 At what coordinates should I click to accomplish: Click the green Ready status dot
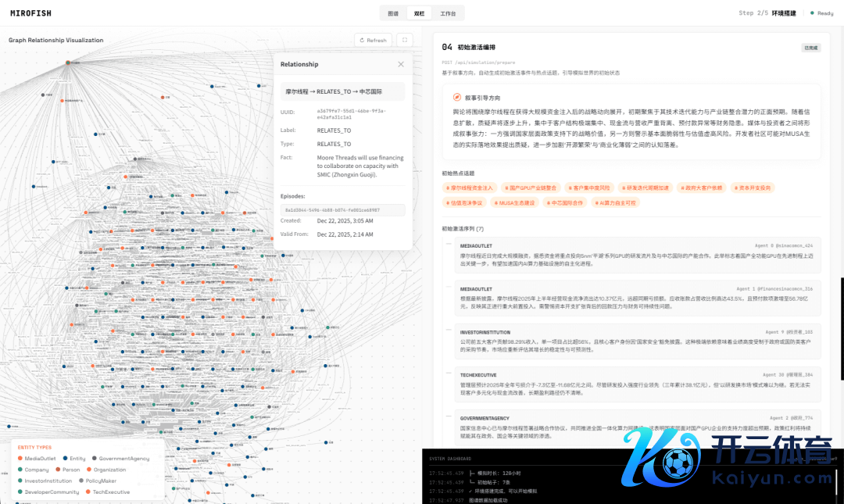point(811,13)
